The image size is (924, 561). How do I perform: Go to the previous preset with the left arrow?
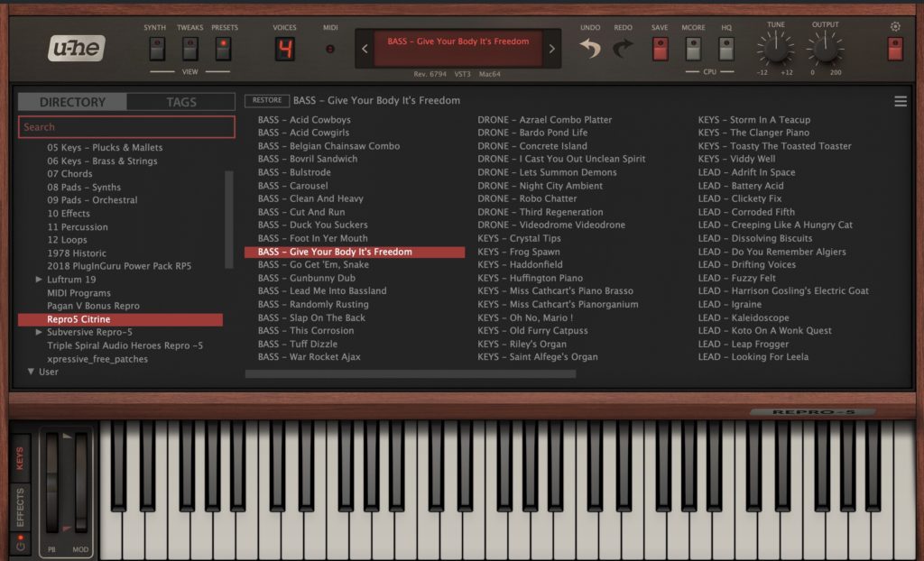[x=365, y=49]
